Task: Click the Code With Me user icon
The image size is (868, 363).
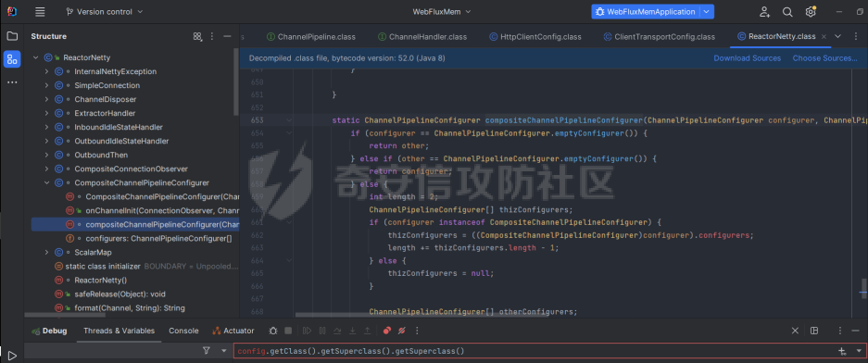Action: 764,12
